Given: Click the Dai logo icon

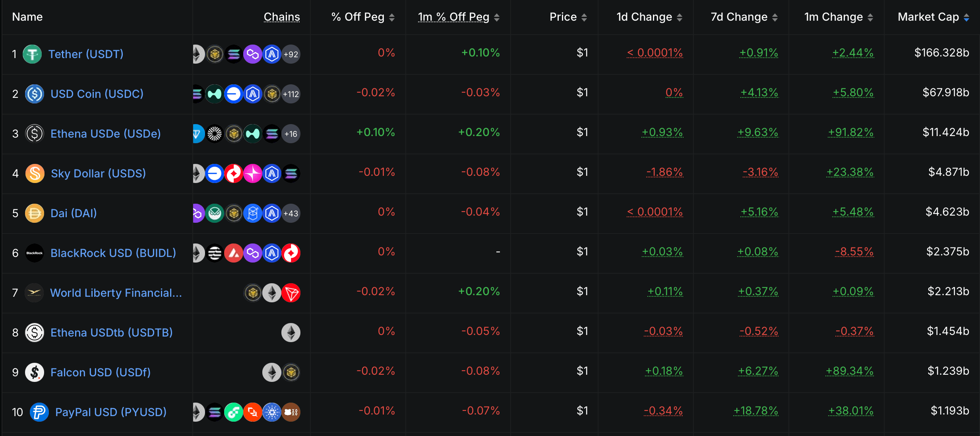Looking at the screenshot, I should [35, 213].
